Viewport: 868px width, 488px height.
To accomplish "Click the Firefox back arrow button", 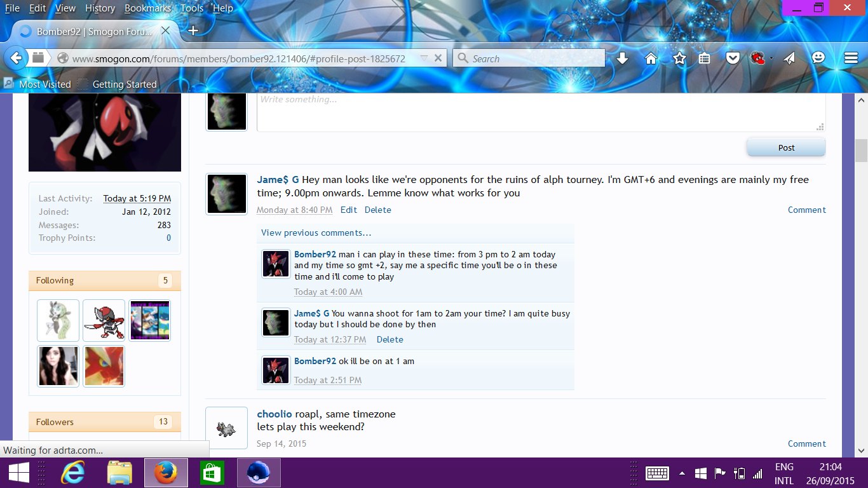I will (16, 58).
